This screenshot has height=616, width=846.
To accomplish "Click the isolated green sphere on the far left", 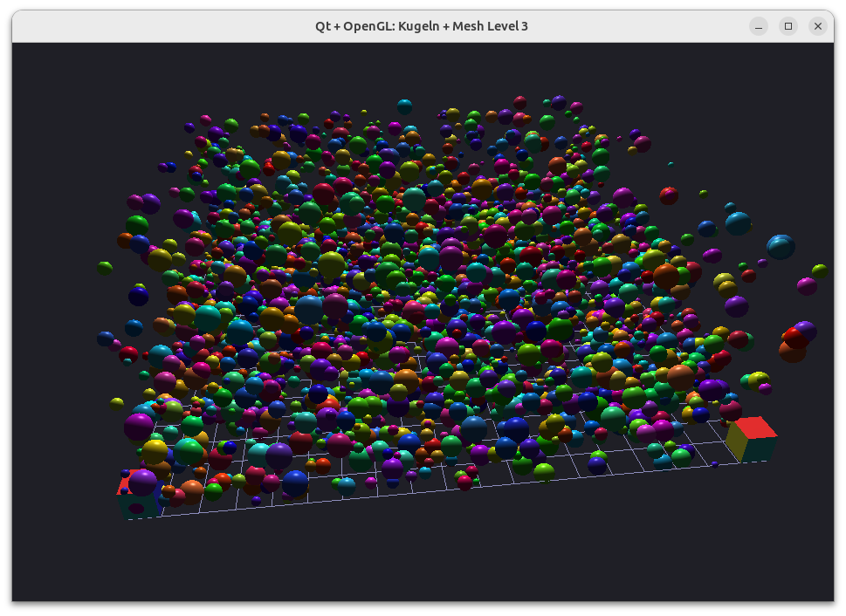I will (105, 268).
